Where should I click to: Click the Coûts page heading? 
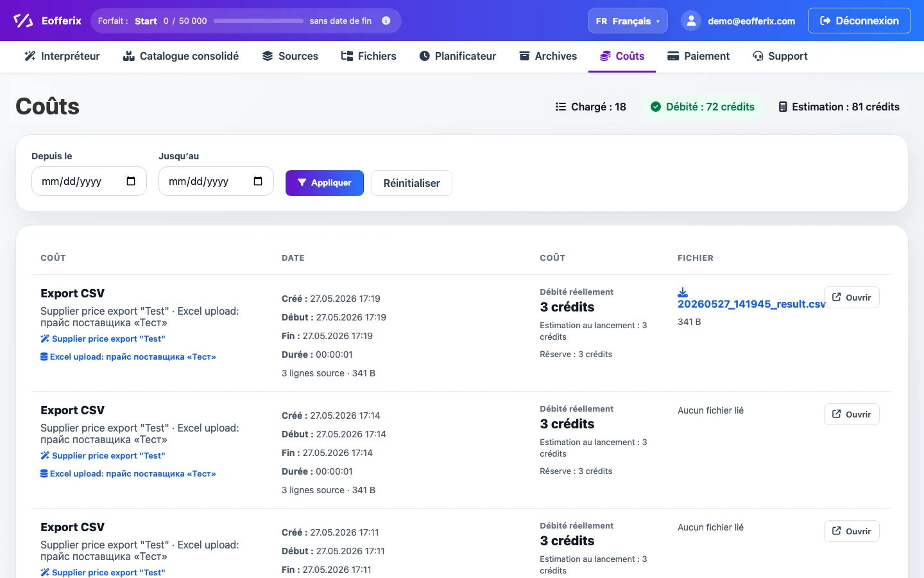pyautogui.click(x=47, y=107)
